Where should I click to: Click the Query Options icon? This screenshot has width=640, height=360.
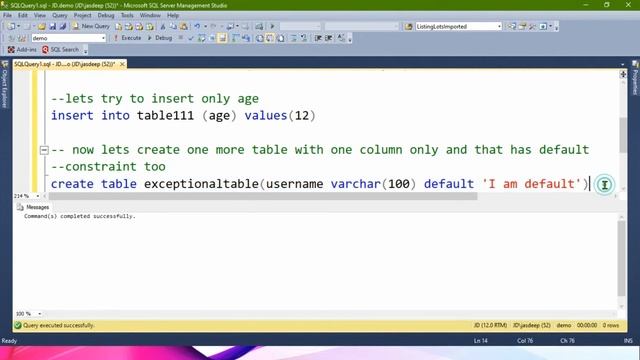(x=212, y=38)
